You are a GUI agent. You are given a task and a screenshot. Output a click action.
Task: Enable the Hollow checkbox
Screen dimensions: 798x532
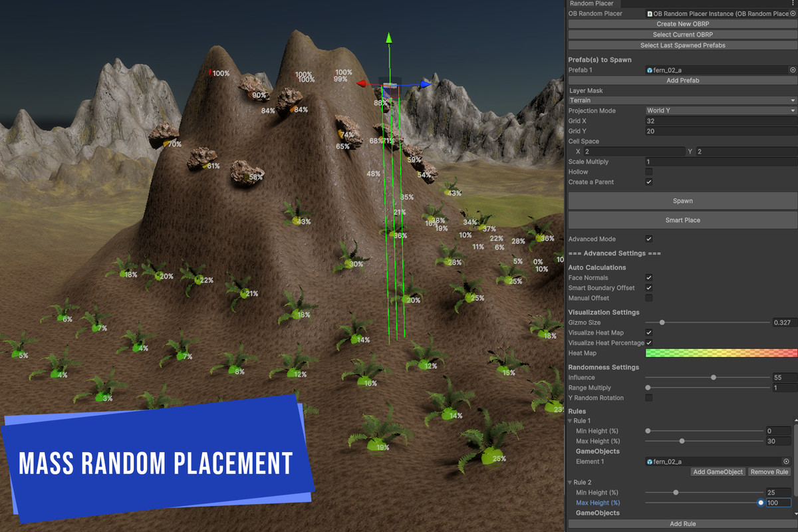click(649, 172)
